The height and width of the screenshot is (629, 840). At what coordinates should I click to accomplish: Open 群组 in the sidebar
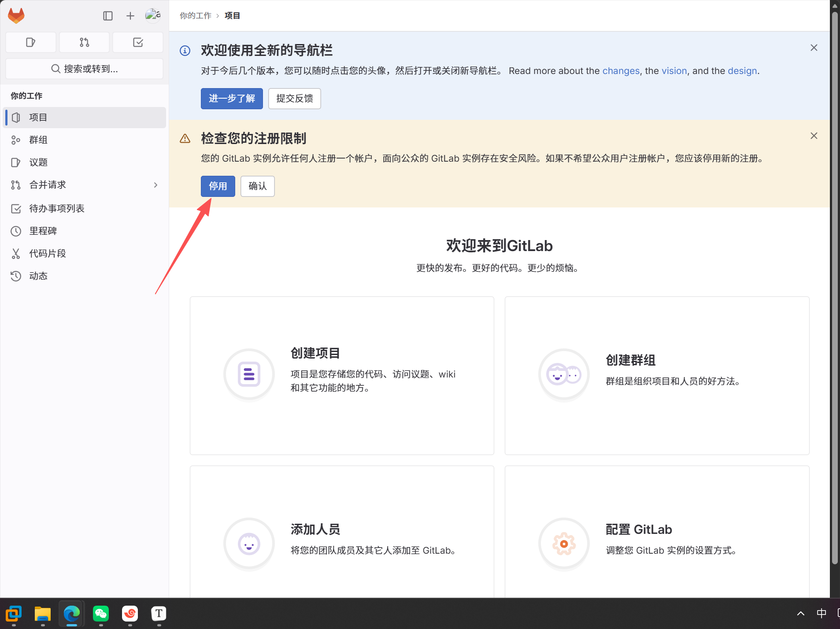85,140
